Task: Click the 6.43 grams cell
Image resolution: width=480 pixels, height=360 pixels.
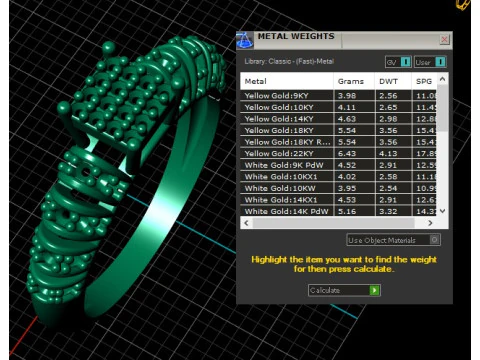Action: [354, 154]
